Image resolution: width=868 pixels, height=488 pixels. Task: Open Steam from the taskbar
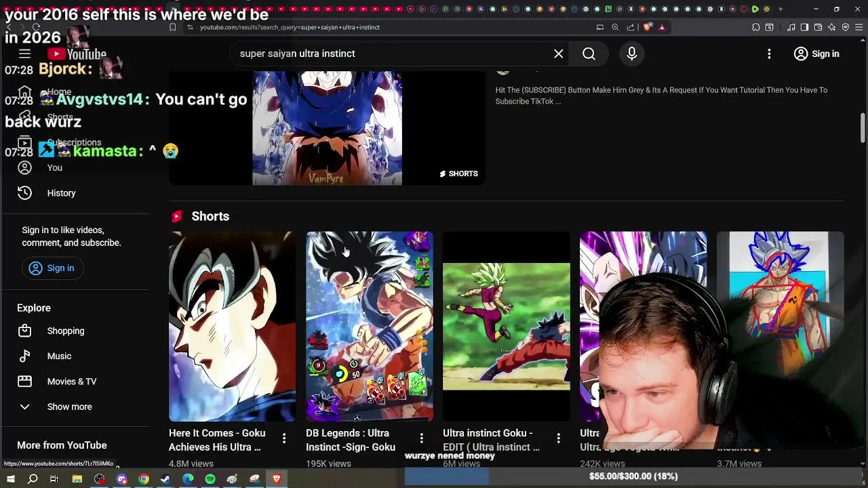(165, 479)
